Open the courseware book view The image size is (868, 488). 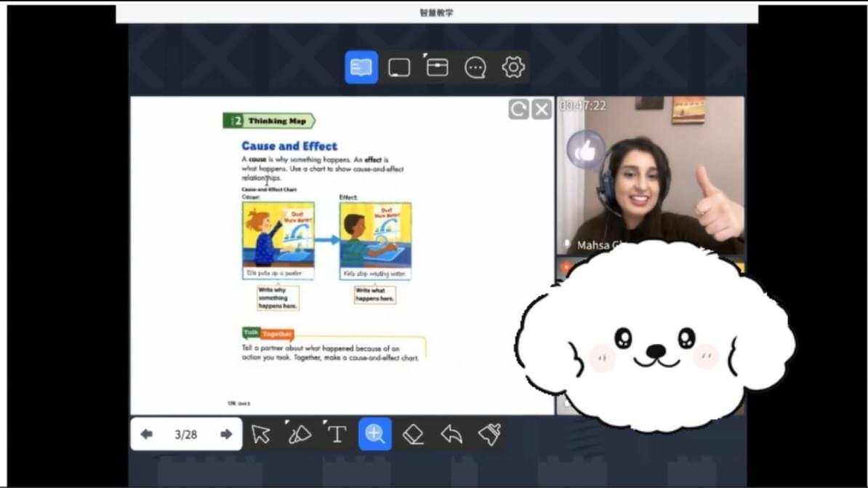pyautogui.click(x=361, y=68)
